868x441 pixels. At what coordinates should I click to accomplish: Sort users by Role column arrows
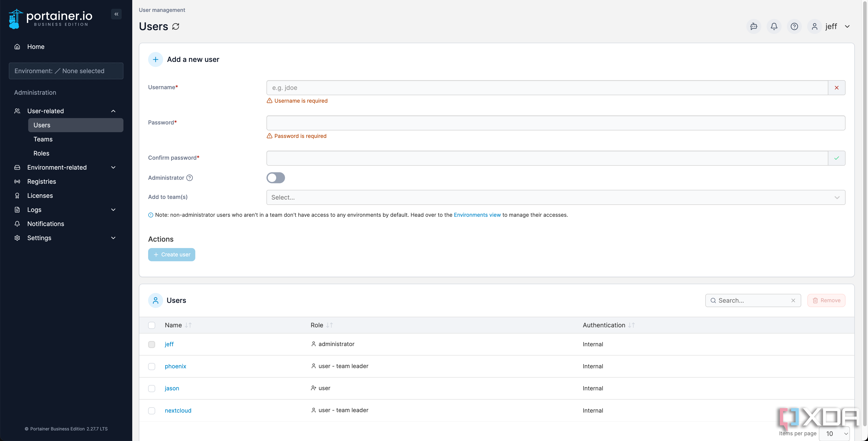point(330,325)
